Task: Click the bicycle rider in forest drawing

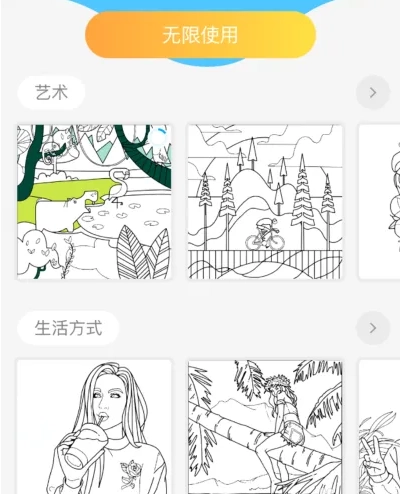Action: 265,234
